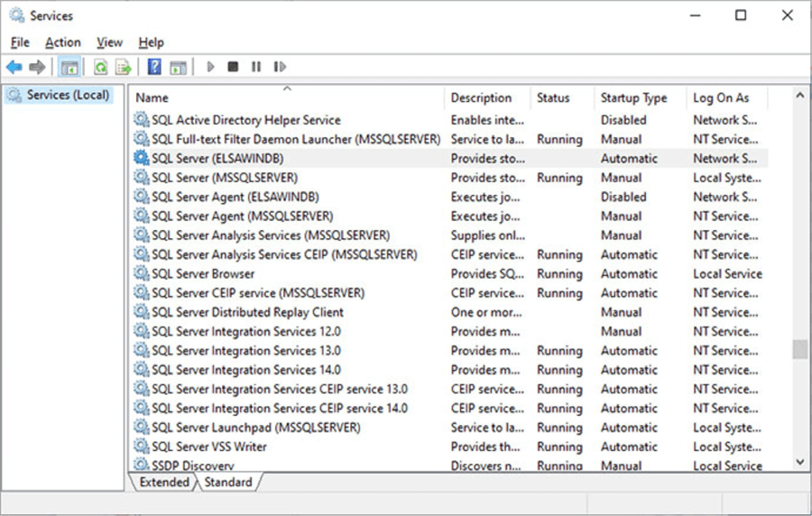The height and width of the screenshot is (516, 812).
Task: Click the scrollbar up arrow
Action: 799,96
